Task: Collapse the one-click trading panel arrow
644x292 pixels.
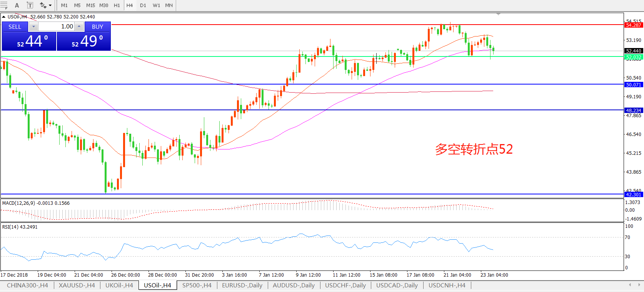Action: point(4,17)
